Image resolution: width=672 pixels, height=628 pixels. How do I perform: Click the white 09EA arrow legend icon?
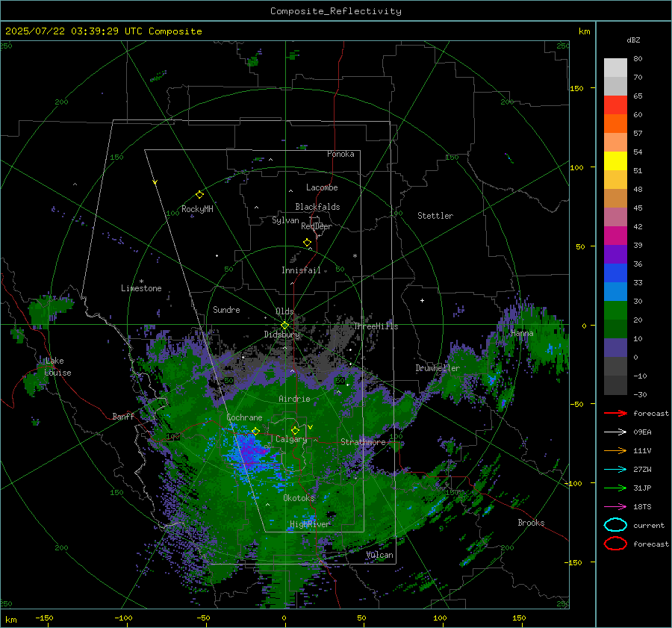[x=615, y=432]
